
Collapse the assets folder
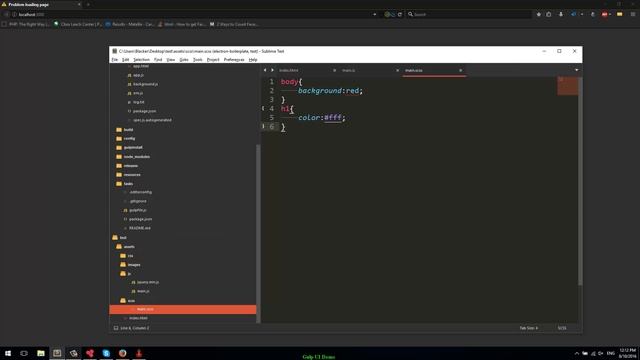click(129, 247)
